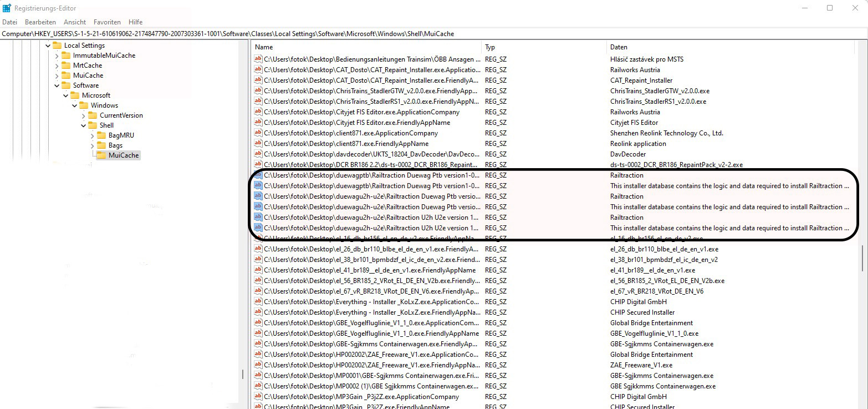This screenshot has width=868, height=409.
Task: Click the value icon of the el_41_br189 row
Action: [258, 270]
